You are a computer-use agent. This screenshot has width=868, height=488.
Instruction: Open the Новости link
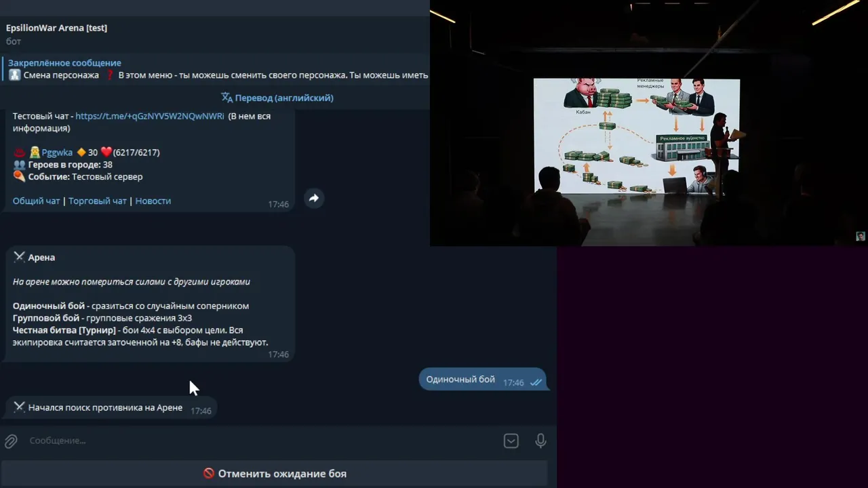click(x=153, y=201)
